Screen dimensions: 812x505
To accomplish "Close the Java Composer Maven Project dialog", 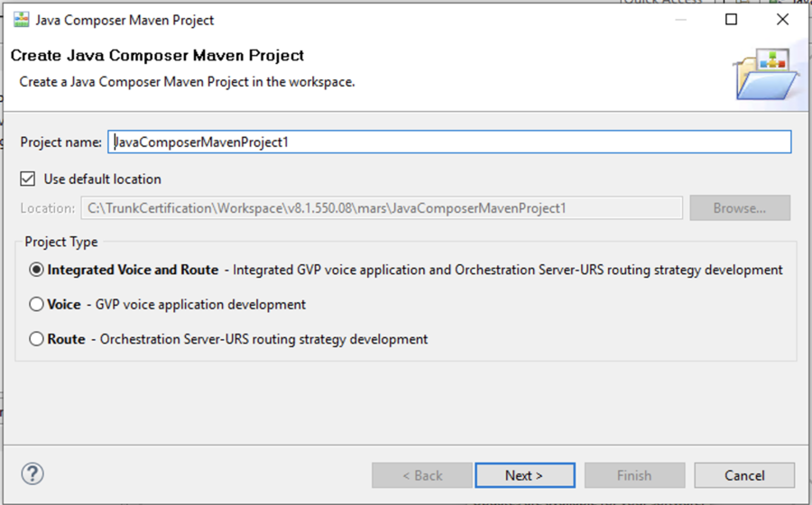I will click(782, 20).
